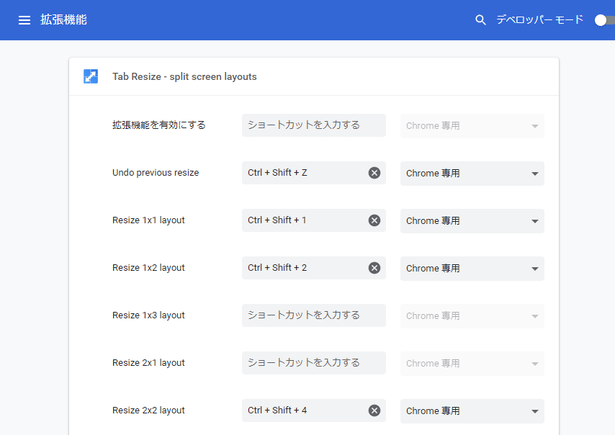Image resolution: width=615 pixels, height=435 pixels.
Task: Clear the Ctrl + Shift + 4 shortcut
Action: pyautogui.click(x=374, y=410)
